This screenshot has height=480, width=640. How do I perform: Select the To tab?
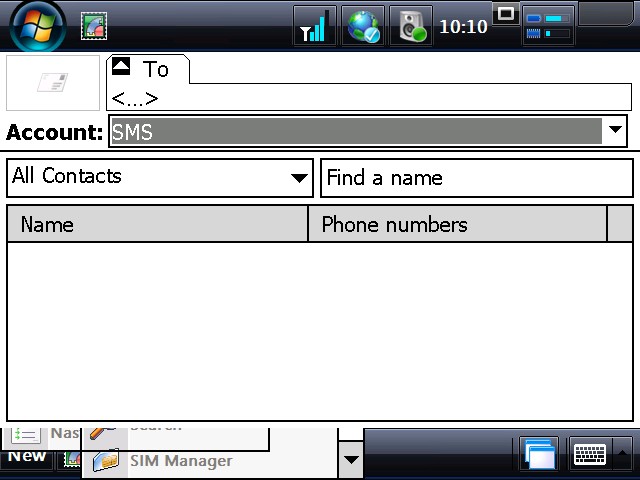(148, 69)
